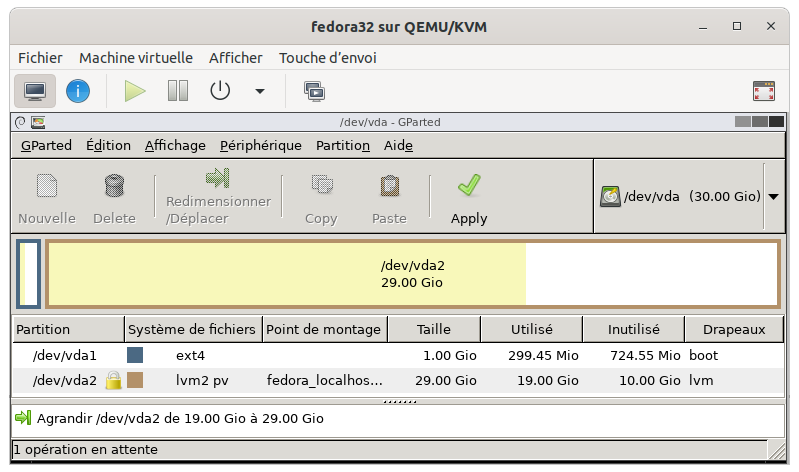Click the boot flag cell
Screen dimensions: 799x472
[x=704, y=356]
